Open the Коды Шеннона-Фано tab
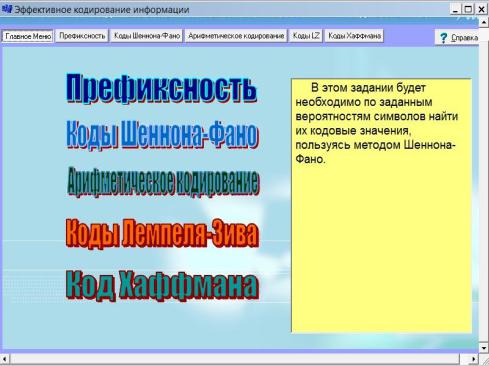The width and height of the screenshot is (489, 366). click(x=147, y=36)
